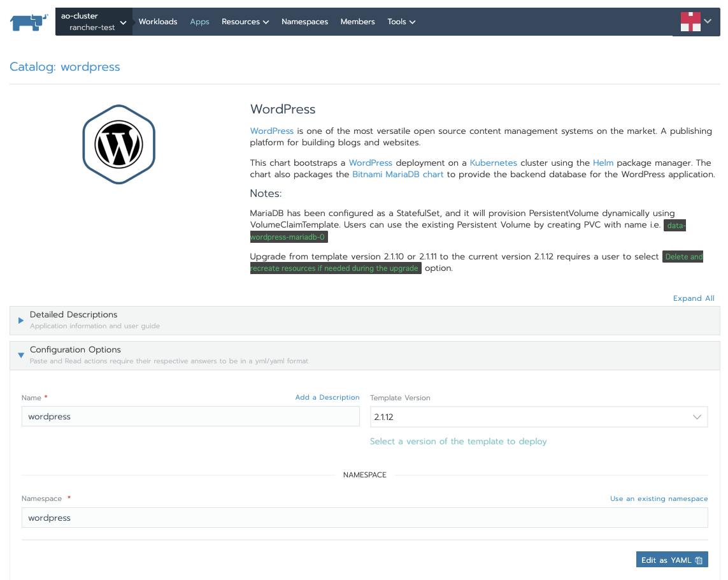Open the Bitnami MariaDB chart link
Image resolution: width=728 pixels, height=580 pixels.
pyautogui.click(x=398, y=174)
